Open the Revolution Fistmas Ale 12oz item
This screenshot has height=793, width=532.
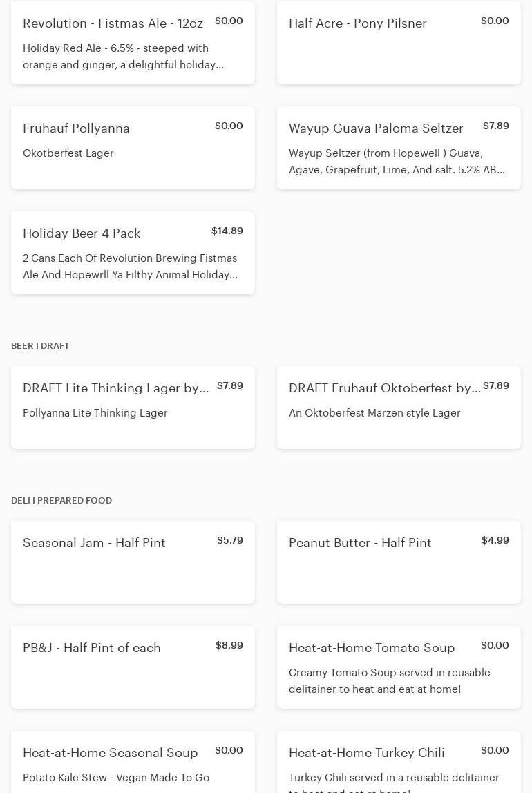[x=113, y=23]
